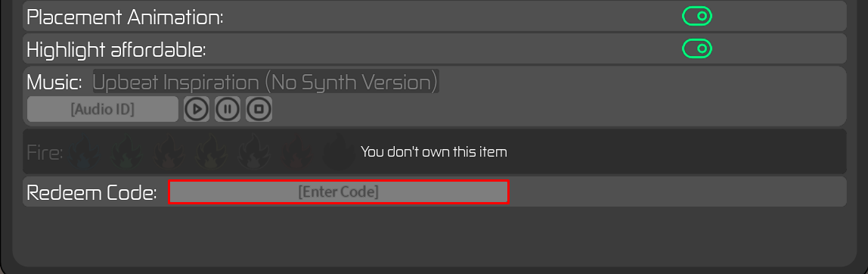Disable the Placement Animation toggle
Viewport: 868px width, 274px height.
pyautogui.click(x=697, y=17)
